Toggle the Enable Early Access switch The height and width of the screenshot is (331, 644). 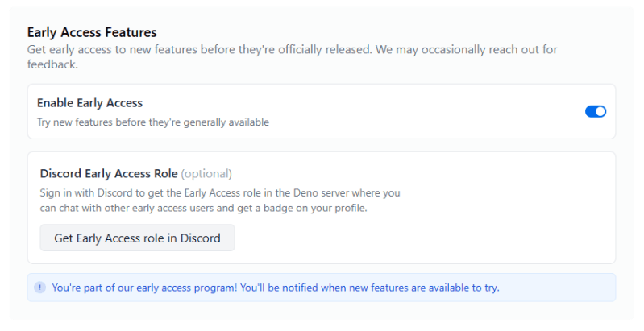595,111
